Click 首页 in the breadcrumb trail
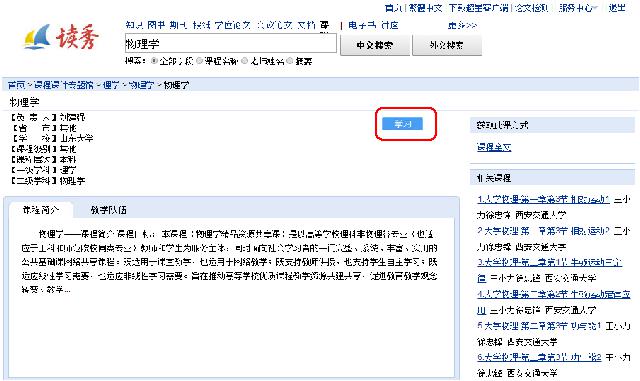The height and width of the screenshot is (381, 640). [x=16, y=85]
